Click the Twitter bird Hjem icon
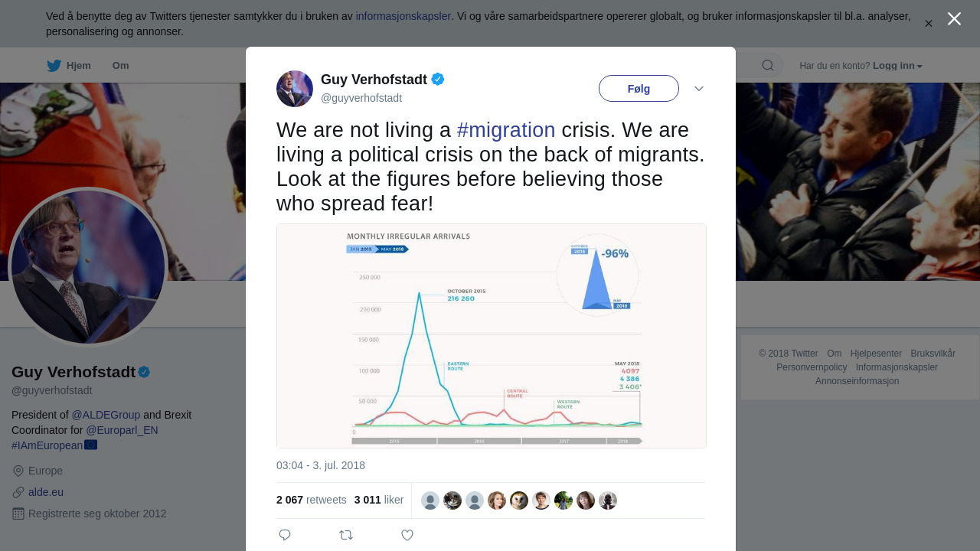 coord(54,66)
